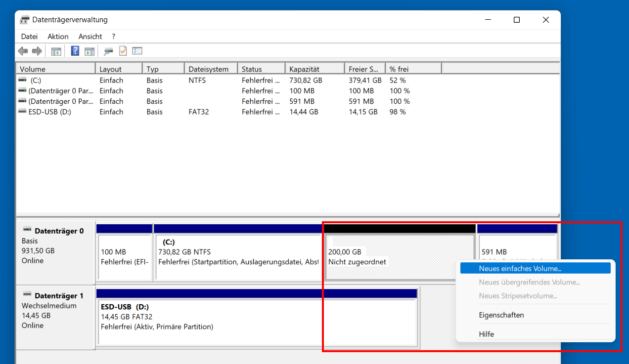The width and height of the screenshot is (629, 364).
Task: Select the 100 MB EFI partition block on Datenträger 0
Action: click(124, 257)
